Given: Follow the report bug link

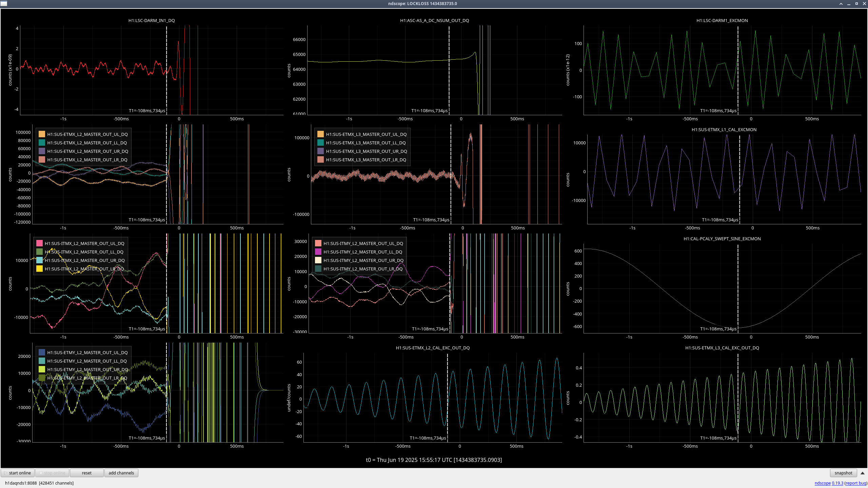Looking at the screenshot, I should [x=856, y=483].
